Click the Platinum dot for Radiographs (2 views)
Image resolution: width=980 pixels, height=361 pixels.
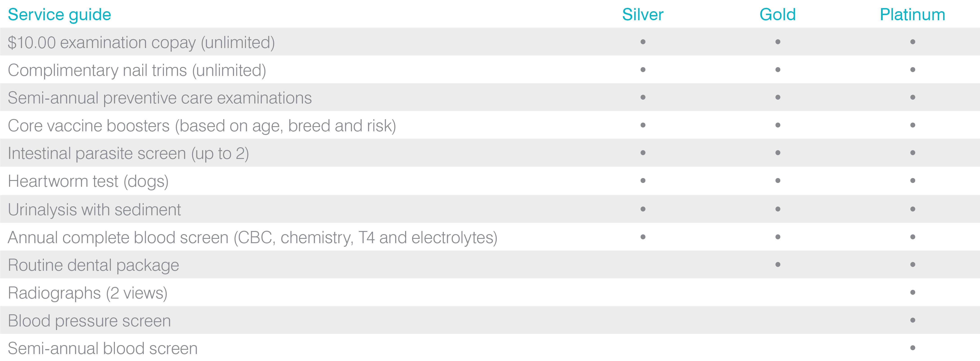tap(913, 292)
